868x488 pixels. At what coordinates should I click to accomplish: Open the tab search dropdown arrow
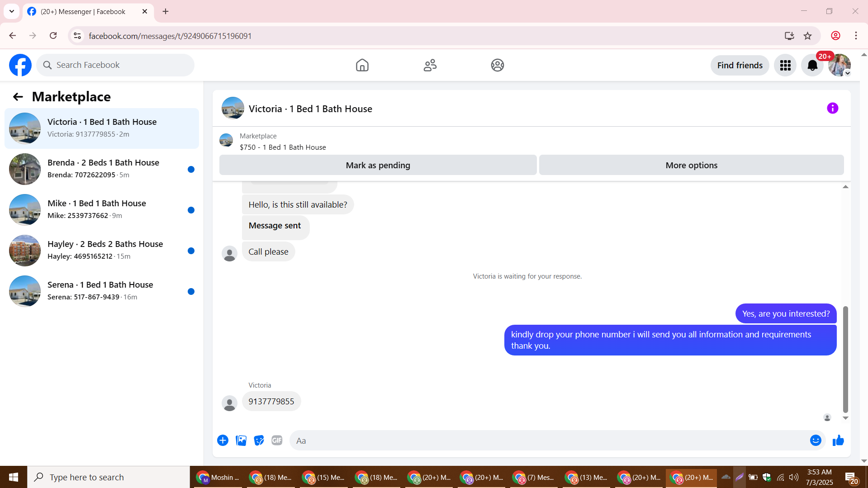12,11
